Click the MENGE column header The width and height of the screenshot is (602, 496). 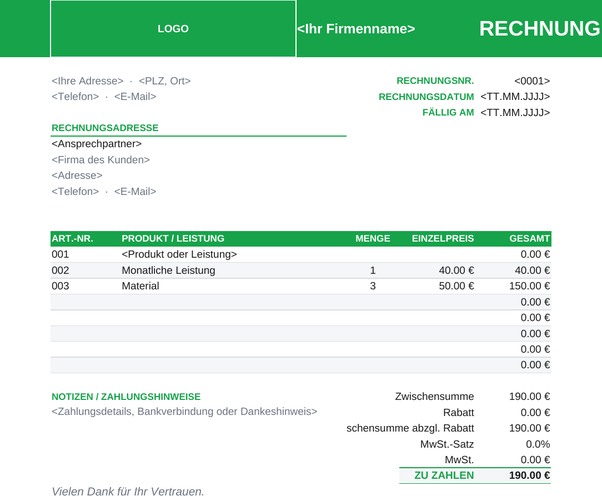point(372,238)
